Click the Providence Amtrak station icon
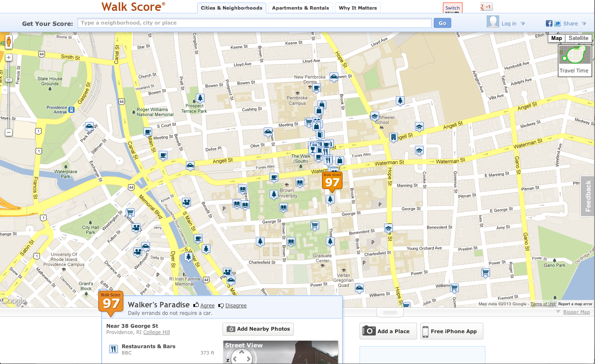Viewport: 595px width, 364px height. pos(72,110)
